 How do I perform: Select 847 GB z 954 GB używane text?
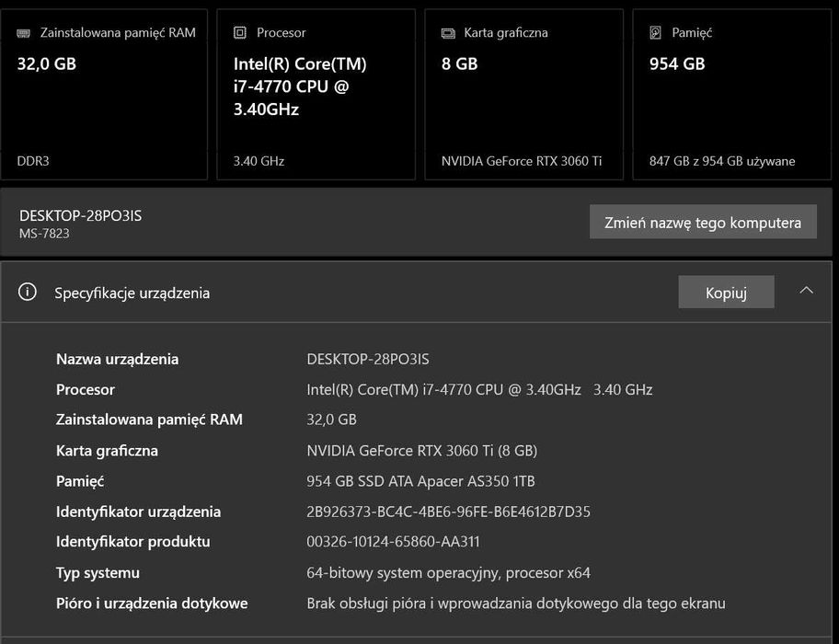pyautogui.click(x=722, y=161)
